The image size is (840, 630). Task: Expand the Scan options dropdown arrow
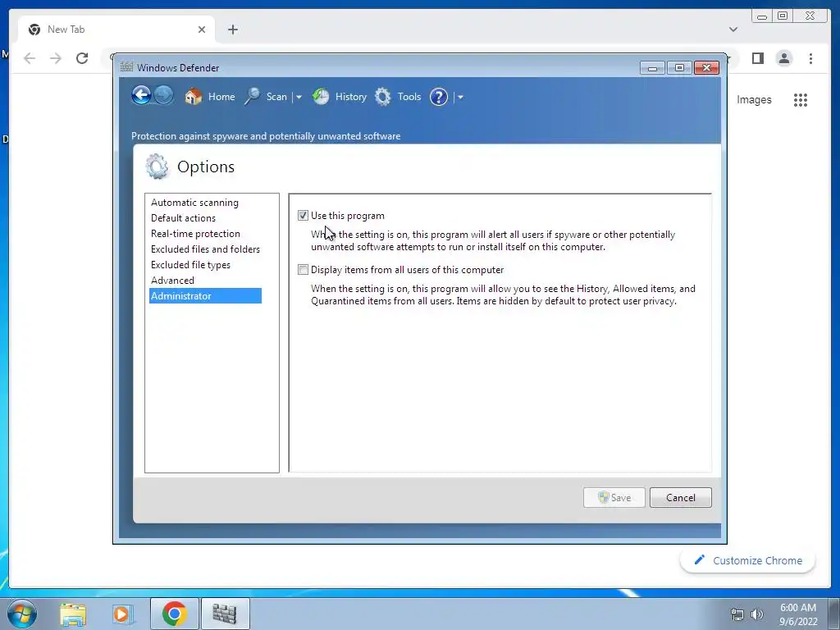tap(299, 97)
